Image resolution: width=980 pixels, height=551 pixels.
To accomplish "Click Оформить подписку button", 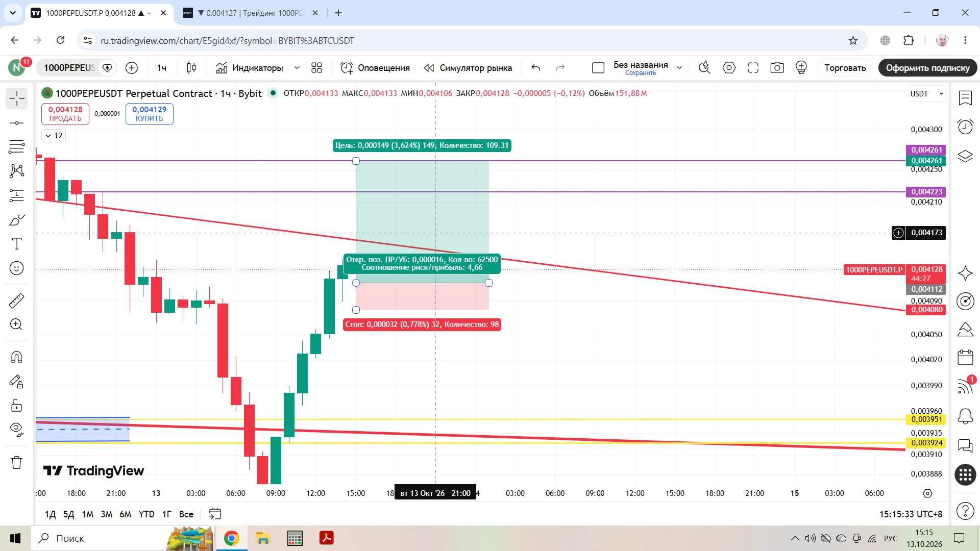I will (927, 68).
